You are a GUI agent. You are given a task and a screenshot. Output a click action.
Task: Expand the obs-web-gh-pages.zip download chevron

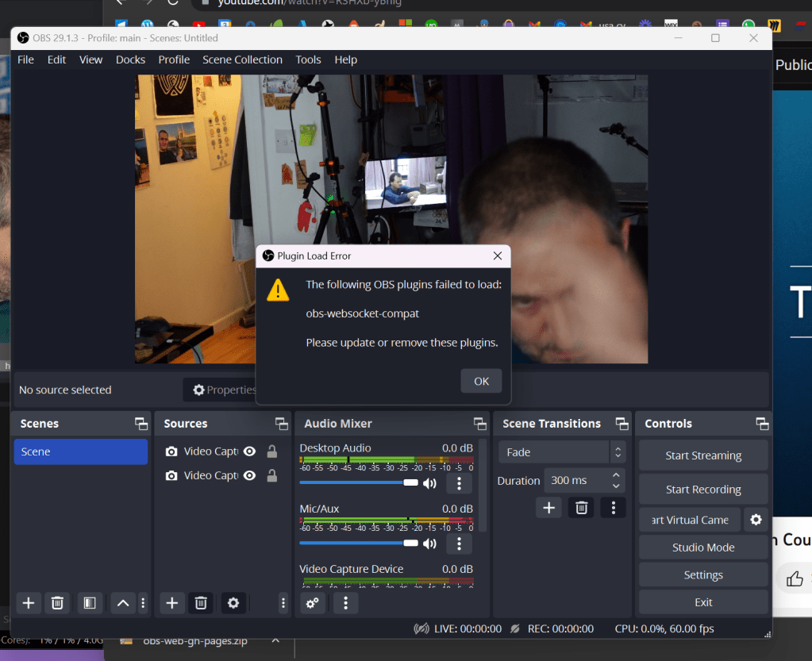pyautogui.click(x=275, y=641)
